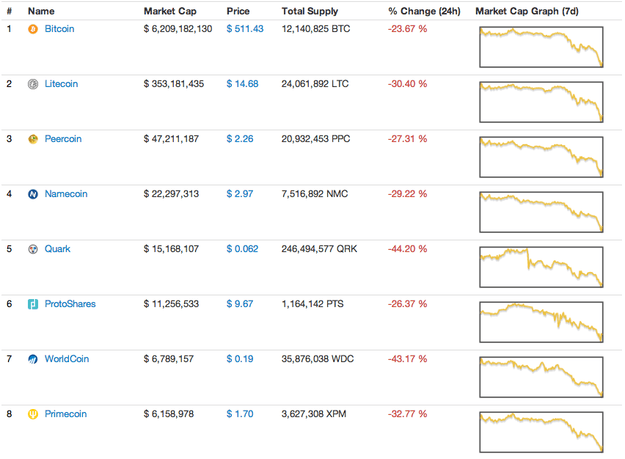Open the WorldCoin name link
This screenshot has height=459, width=625.
(67, 359)
